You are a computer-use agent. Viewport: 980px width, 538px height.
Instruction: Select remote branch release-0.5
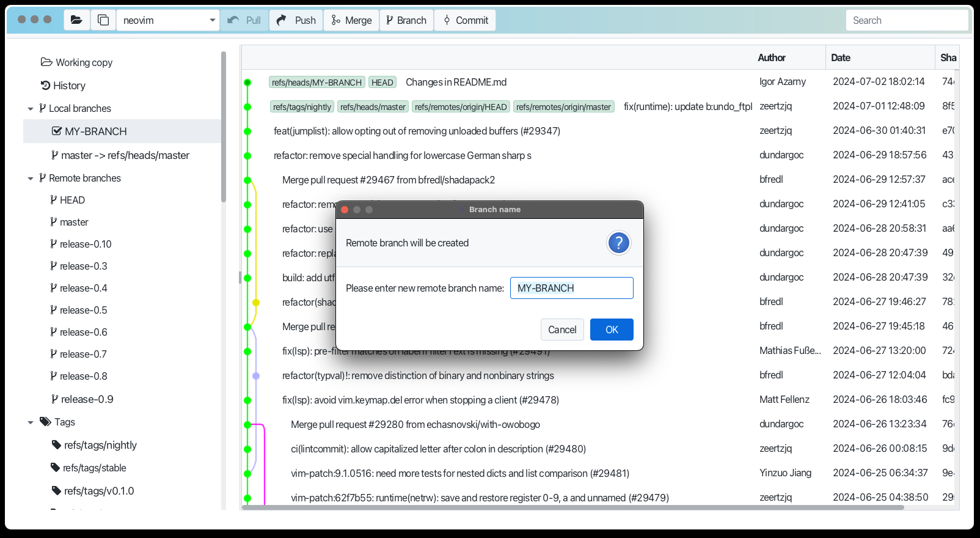click(x=78, y=310)
